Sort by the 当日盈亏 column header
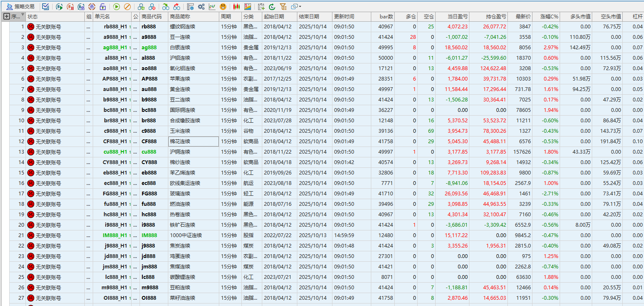Image resolution: width=644 pixels, height=306 pixels. (x=457, y=17)
